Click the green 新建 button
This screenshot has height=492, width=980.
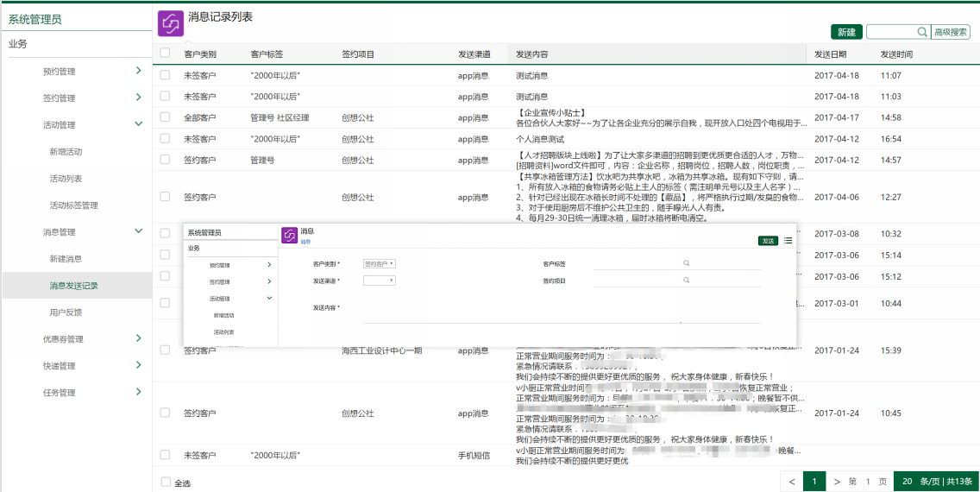point(846,32)
